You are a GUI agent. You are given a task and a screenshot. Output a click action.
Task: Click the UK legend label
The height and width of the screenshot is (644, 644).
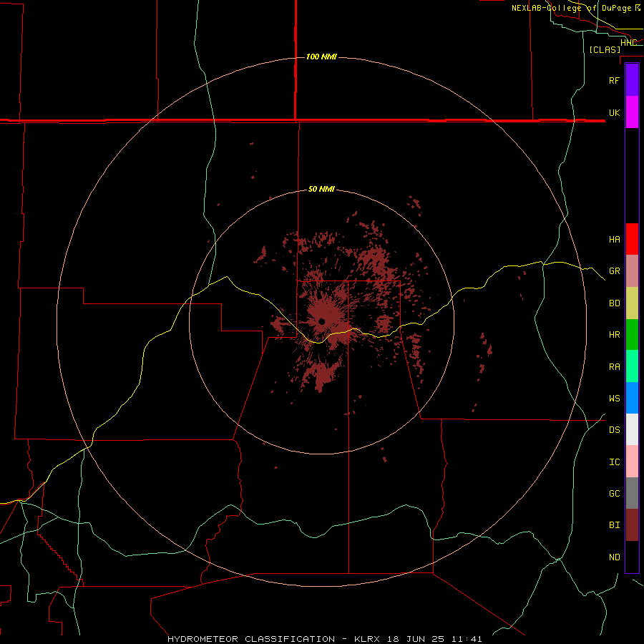click(614, 112)
